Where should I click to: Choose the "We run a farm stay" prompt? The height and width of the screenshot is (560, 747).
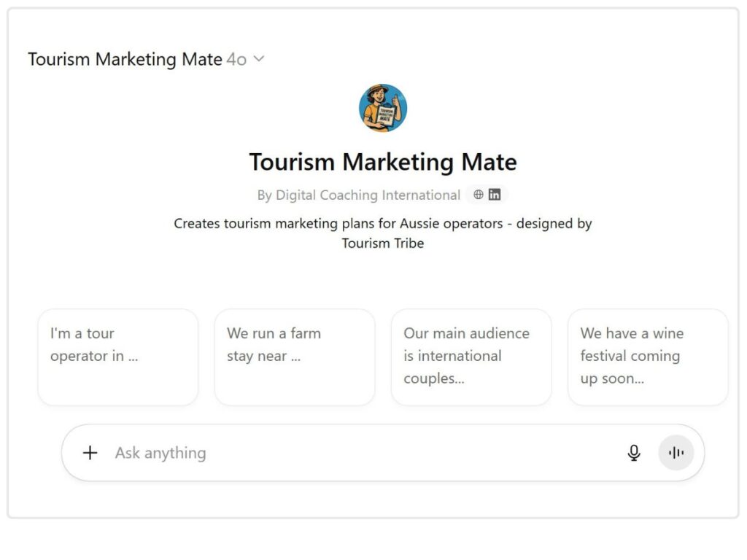pos(295,357)
